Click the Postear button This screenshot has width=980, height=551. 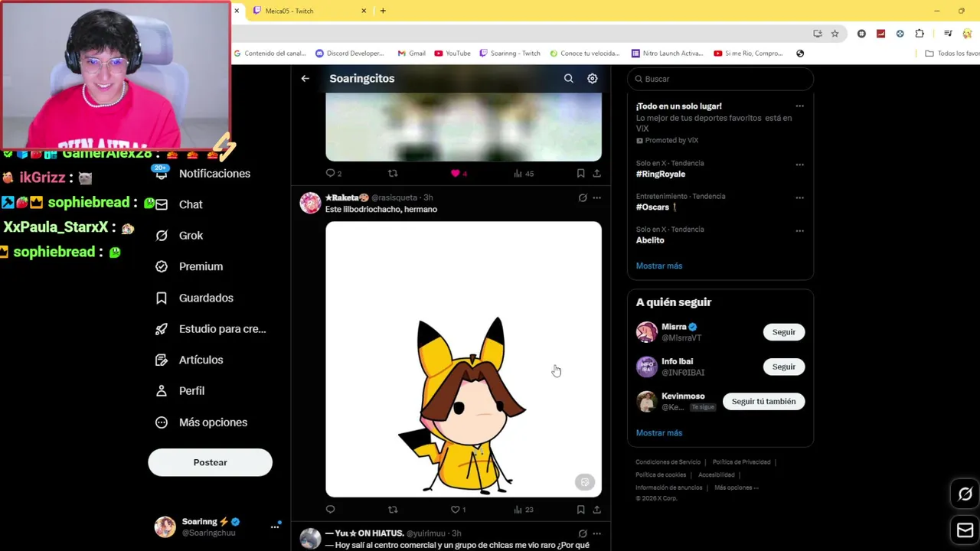click(x=210, y=462)
